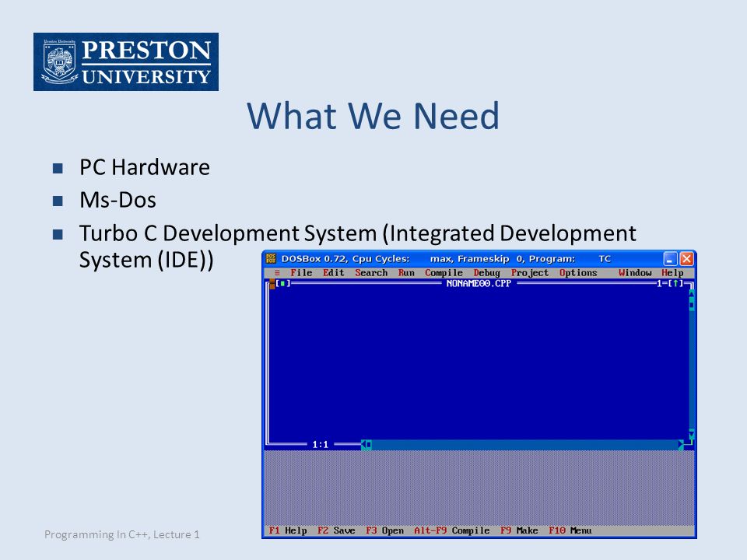747x560 pixels.
Task: Click F1 Help in the status bar
Action: tap(288, 530)
